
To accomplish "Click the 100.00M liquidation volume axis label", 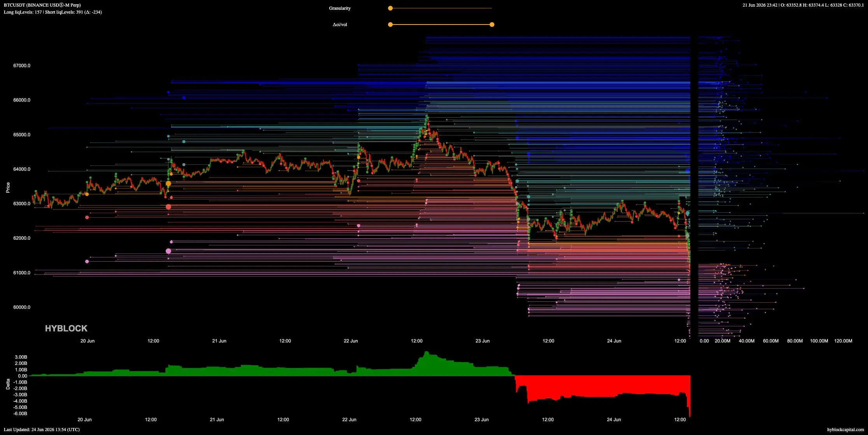I will click(x=819, y=341).
